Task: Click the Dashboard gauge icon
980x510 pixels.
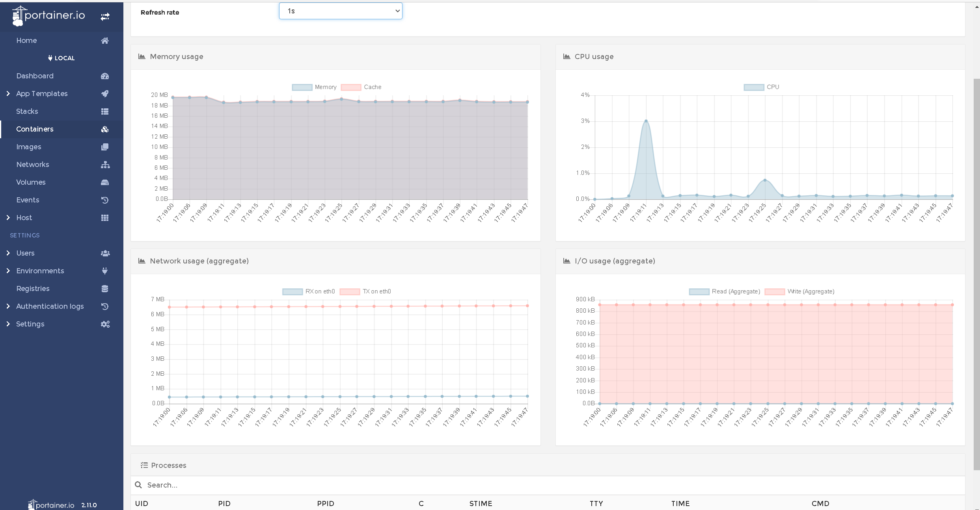Action: pyautogui.click(x=105, y=76)
